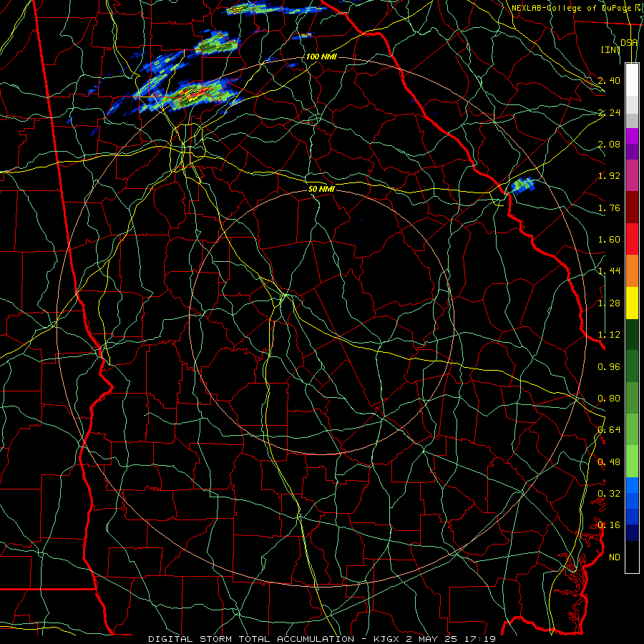The image size is (644, 644).
Task: Pick the pink legend swatch near 1.92
Action: pyautogui.click(x=632, y=175)
